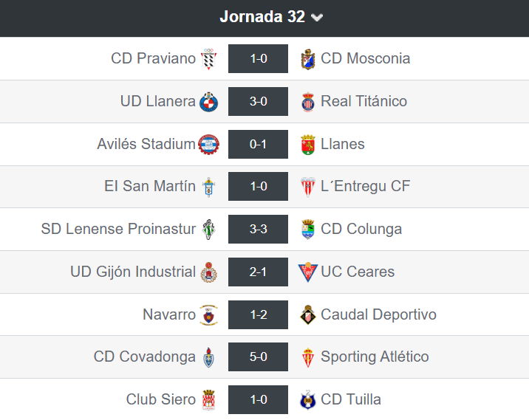
Task: Go to the UD Gijón Industrial team page
Action: (133, 272)
